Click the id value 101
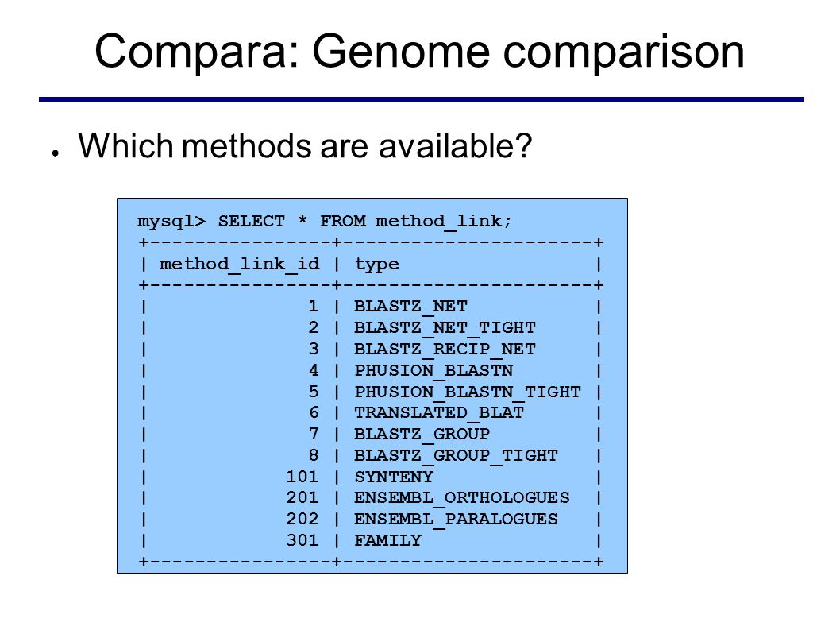This screenshot has height=630, width=840. click(302, 477)
